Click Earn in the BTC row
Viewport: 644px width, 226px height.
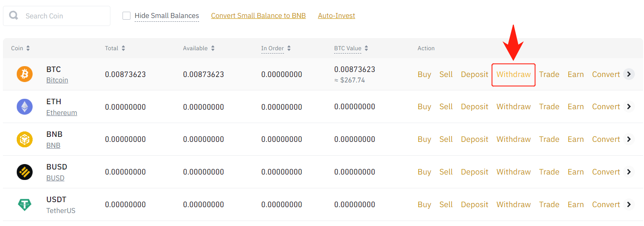click(576, 74)
